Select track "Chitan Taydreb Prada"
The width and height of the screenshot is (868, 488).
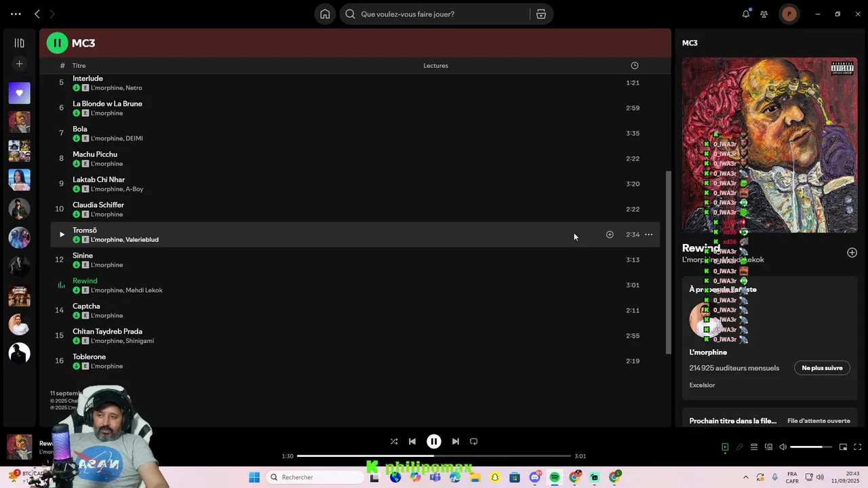107,331
